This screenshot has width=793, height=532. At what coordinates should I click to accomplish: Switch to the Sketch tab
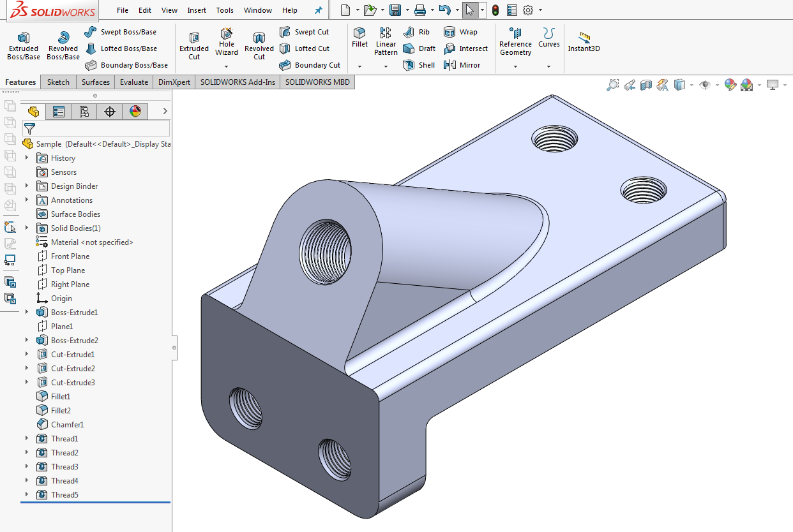pyautogui.click(x=58, y=82)
